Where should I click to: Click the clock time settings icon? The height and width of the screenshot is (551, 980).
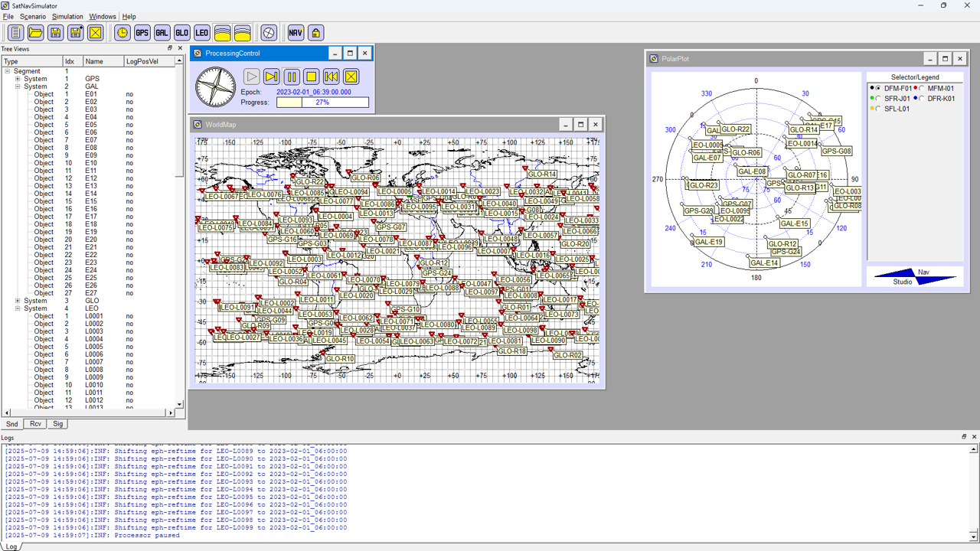[x=122, y=32]
